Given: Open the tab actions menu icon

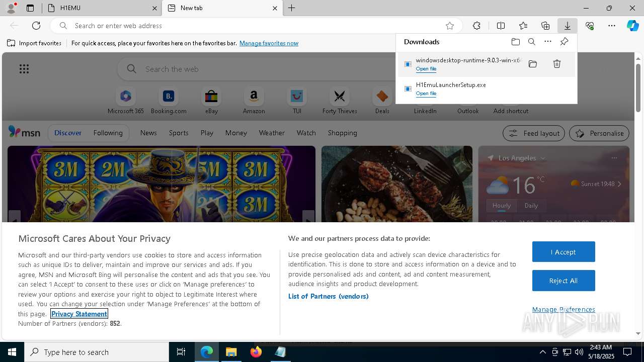Looking at the screenshot, I should pos(30,8).
